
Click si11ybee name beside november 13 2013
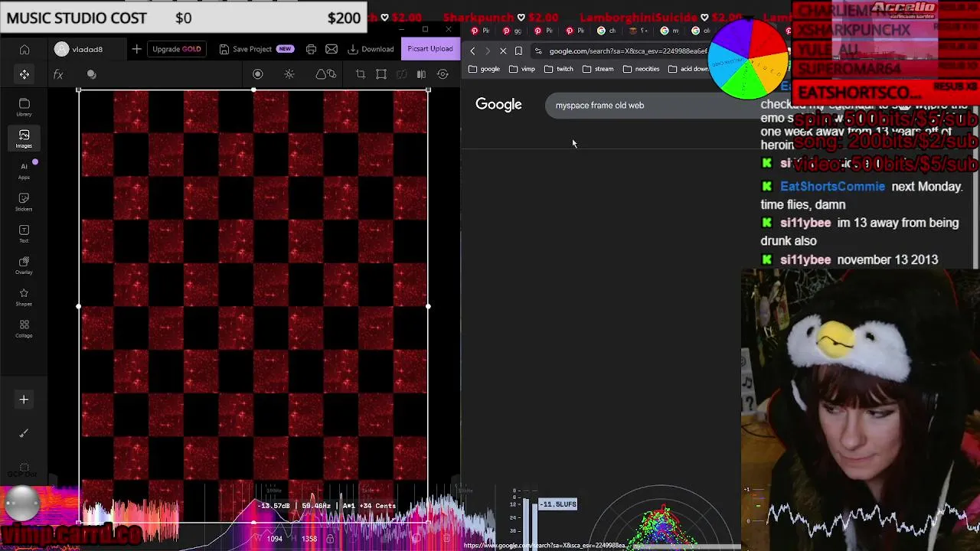(x=805, y=260)
